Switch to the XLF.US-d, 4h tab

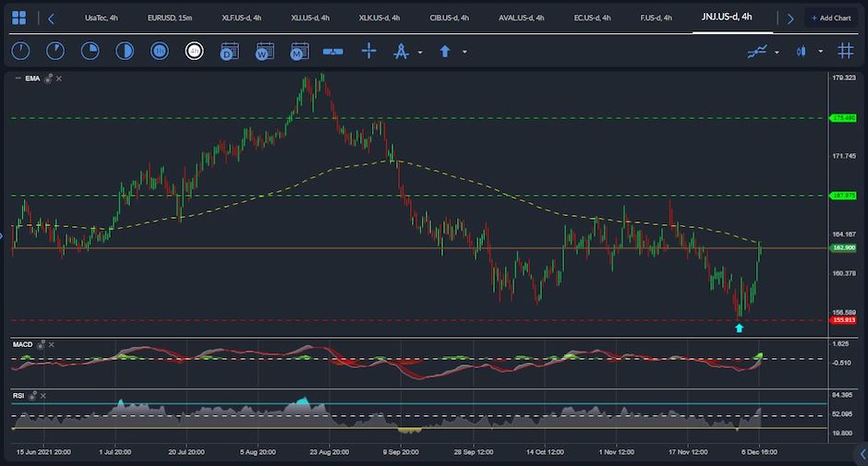coord(242,18)
